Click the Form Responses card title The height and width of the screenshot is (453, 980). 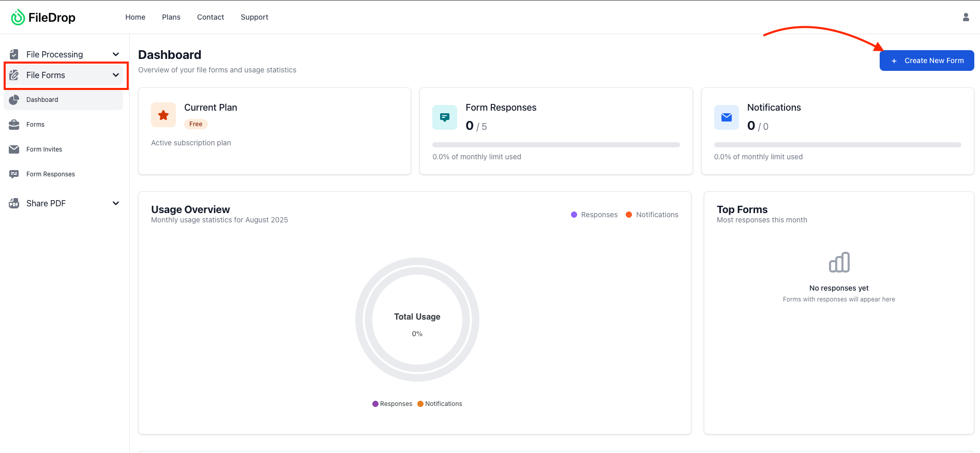tap(501, 108)
